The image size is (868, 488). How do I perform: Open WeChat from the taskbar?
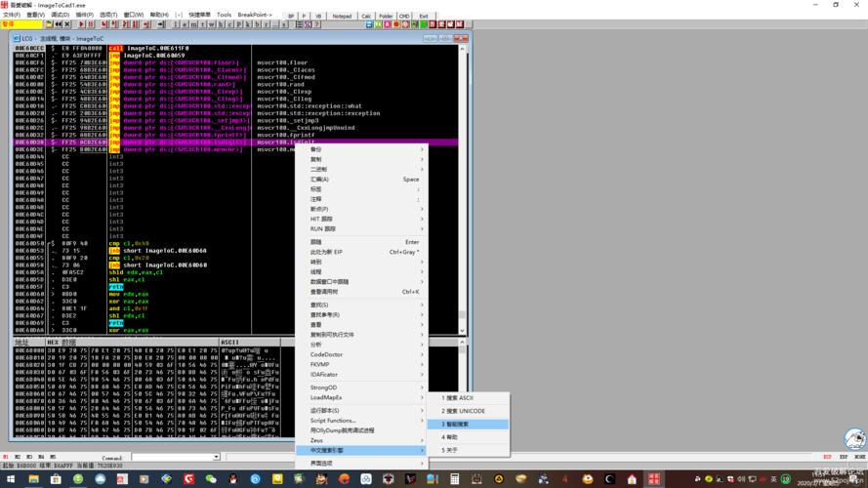[210, 479]
